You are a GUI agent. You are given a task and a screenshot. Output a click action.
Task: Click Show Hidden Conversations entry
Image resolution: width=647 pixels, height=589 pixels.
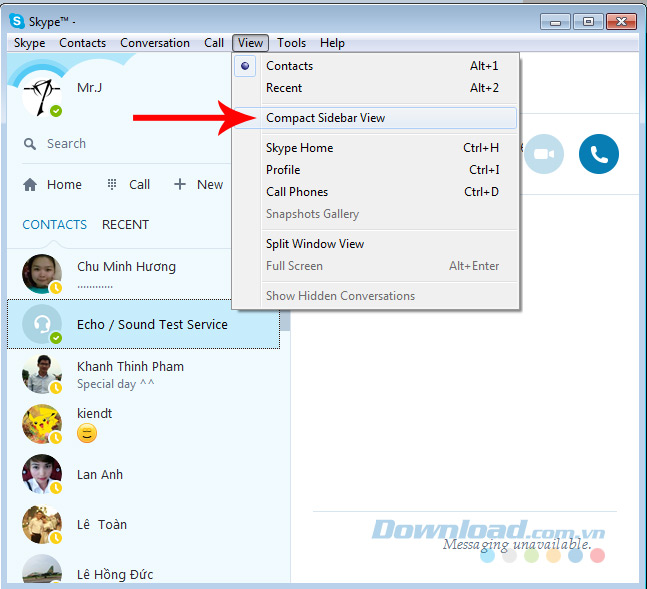point(375,296)
